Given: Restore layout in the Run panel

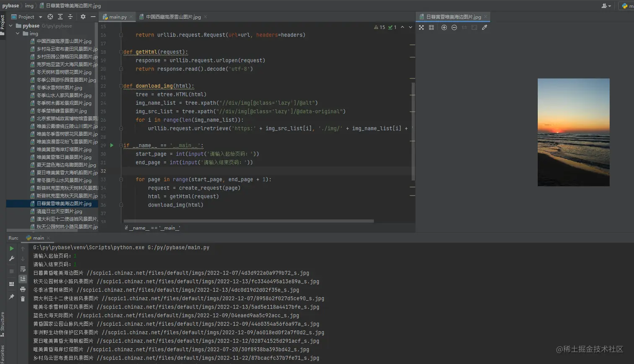Looking at the screenshot, I should coord(12,284).
